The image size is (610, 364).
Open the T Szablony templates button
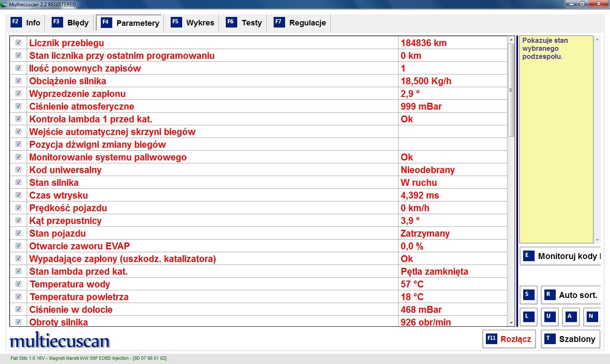point(571,339)
